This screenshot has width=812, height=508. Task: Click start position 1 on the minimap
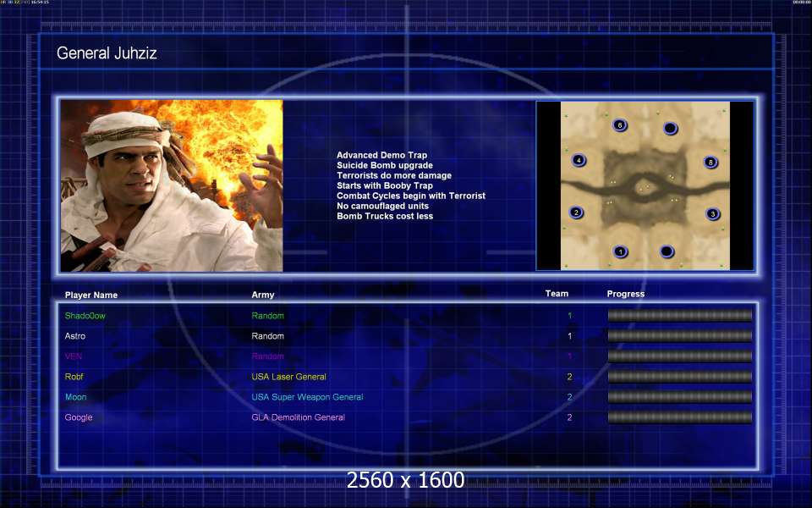click(620, 252)
